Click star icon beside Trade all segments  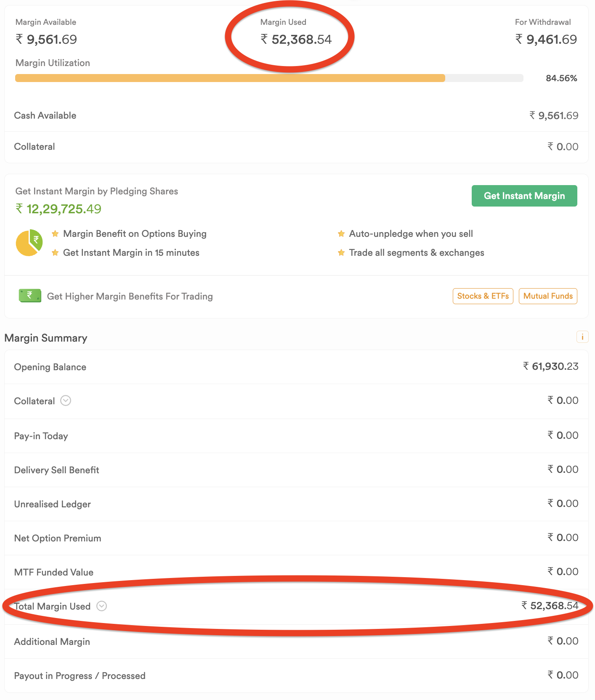tap(341, 253)
